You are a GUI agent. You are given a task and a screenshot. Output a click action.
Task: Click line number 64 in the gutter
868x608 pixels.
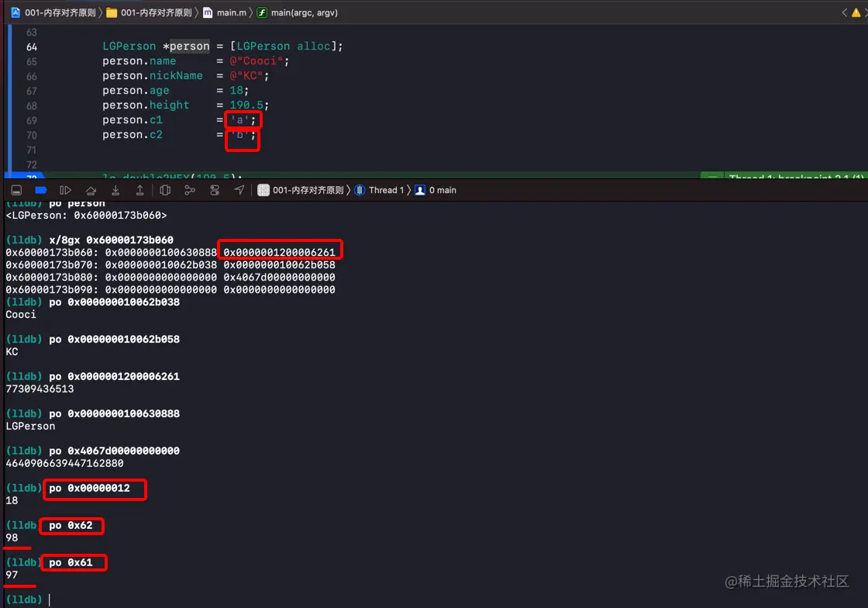(32, 47)
